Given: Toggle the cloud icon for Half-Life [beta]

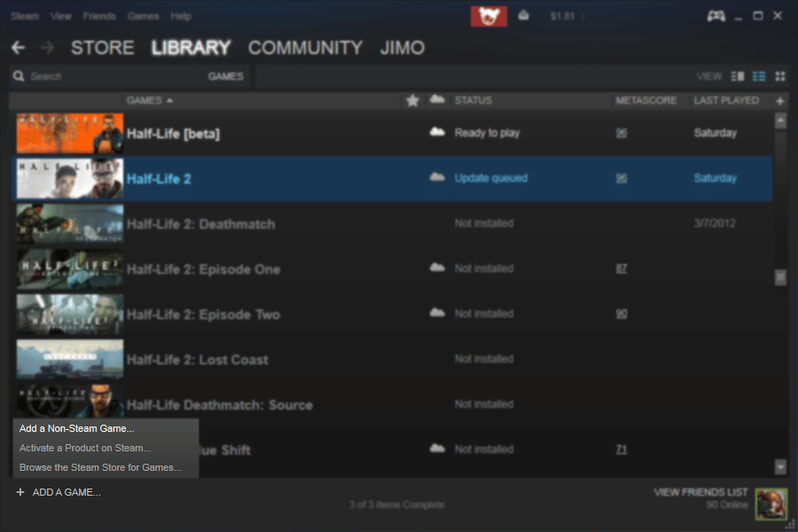Looking at the screenshot, I should point(436,132).
